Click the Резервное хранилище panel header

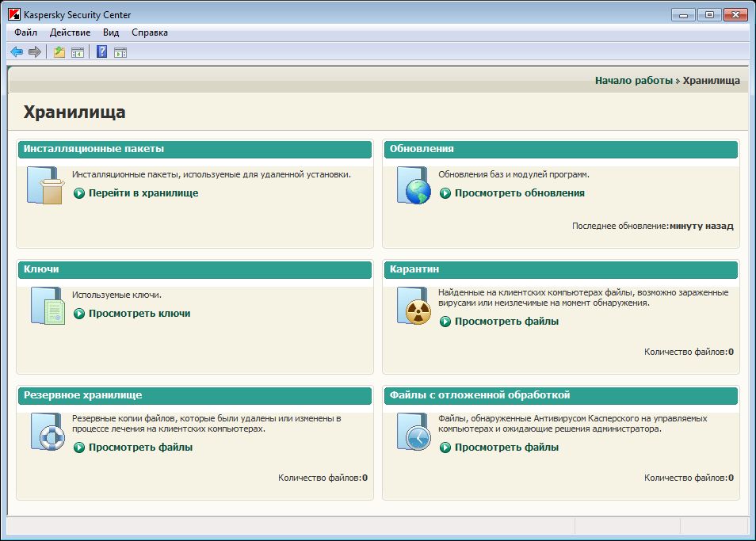point(195,395)
